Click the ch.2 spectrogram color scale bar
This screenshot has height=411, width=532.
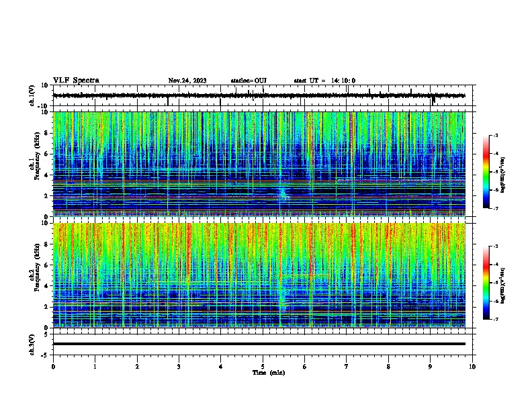486,283
